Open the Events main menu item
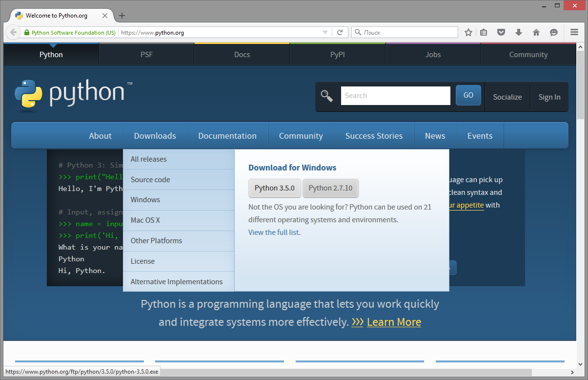Image resolution: width=588 pixels, height=380 pixels. [x=480, y=136]
